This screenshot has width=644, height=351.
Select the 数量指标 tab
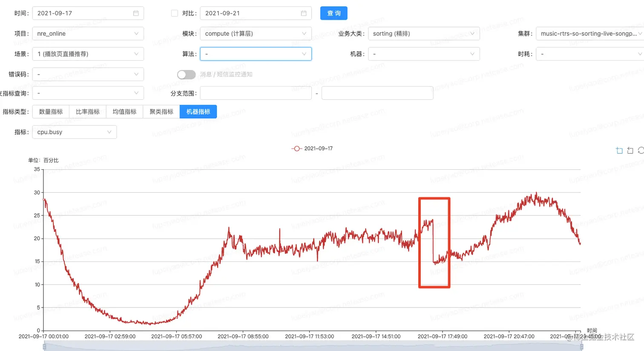[x=51, y=112]
